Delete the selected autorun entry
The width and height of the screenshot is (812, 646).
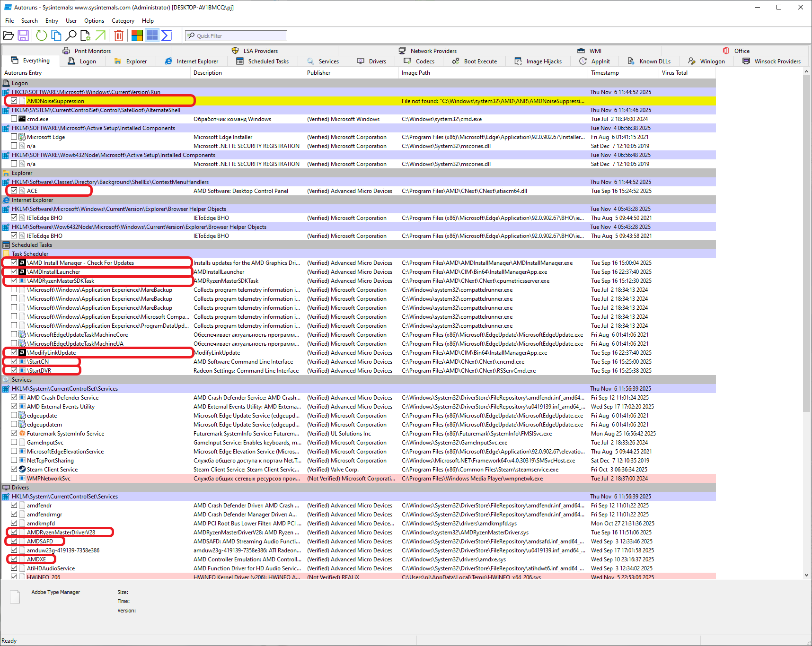(x=119, y=35)
